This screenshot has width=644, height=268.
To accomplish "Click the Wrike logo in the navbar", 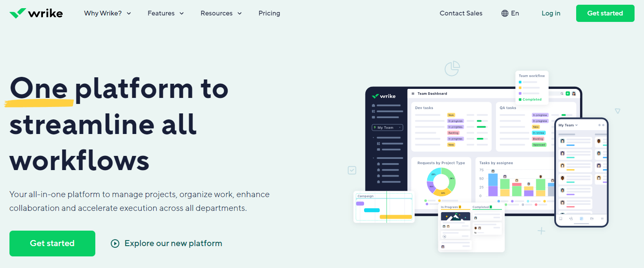I will [x=36, y=13].
